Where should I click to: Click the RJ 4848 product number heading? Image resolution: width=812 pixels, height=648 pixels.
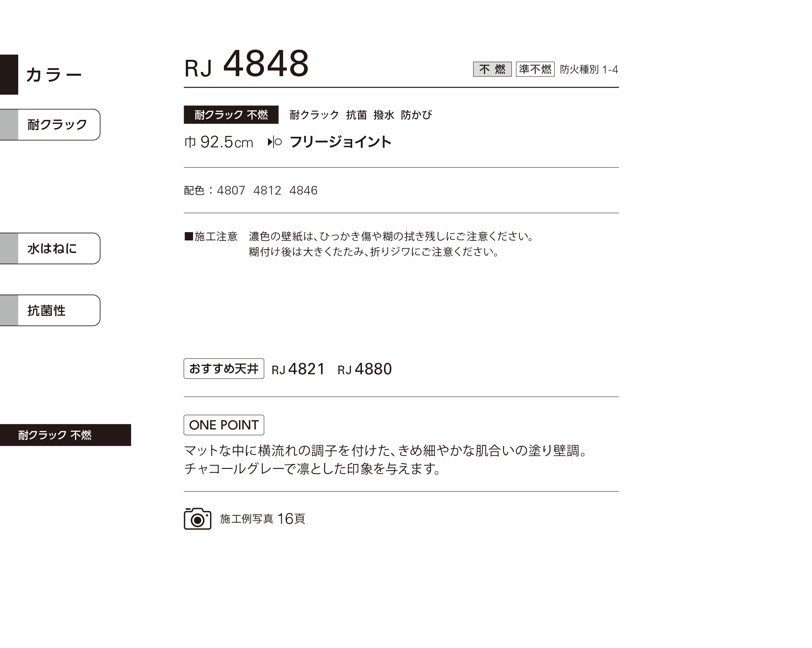pyautogui.click(x=246, y=64)
